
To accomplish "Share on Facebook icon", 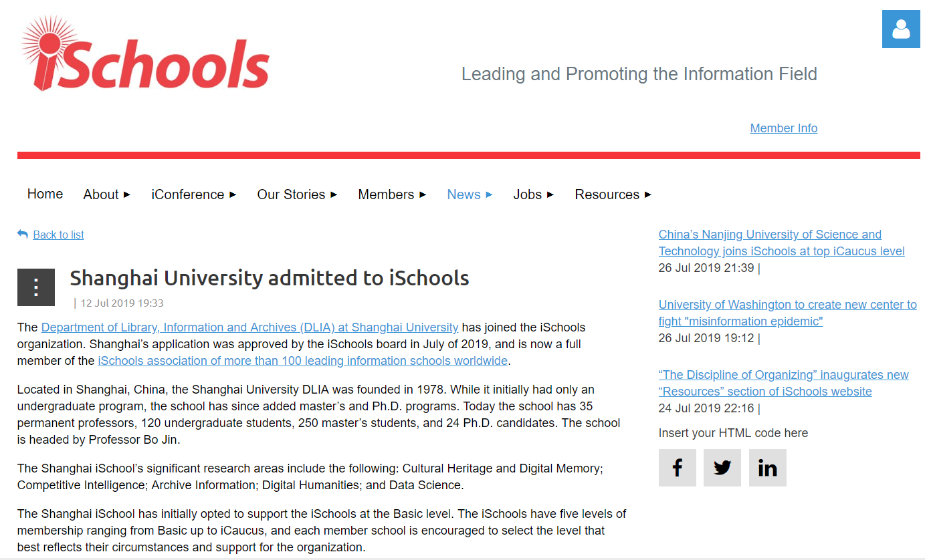I will click(x=677, y=468).
